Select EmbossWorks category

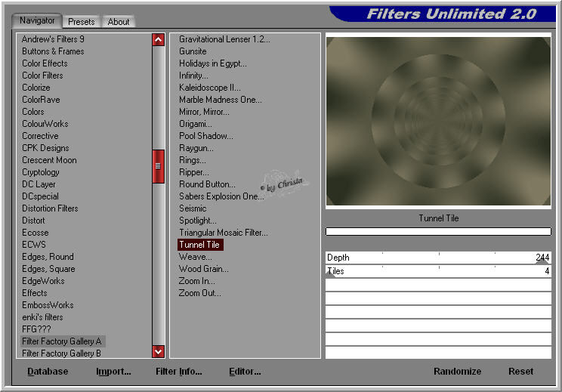[x=48, y=305]
